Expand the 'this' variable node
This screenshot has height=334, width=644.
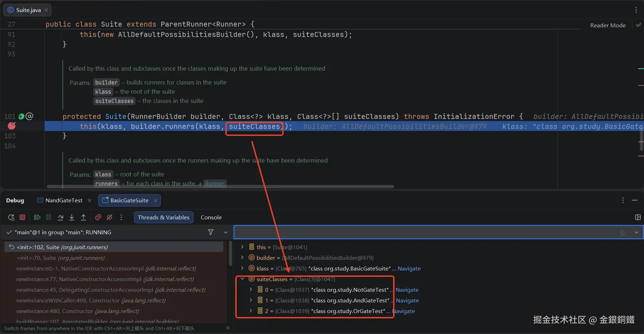(242, 247)
